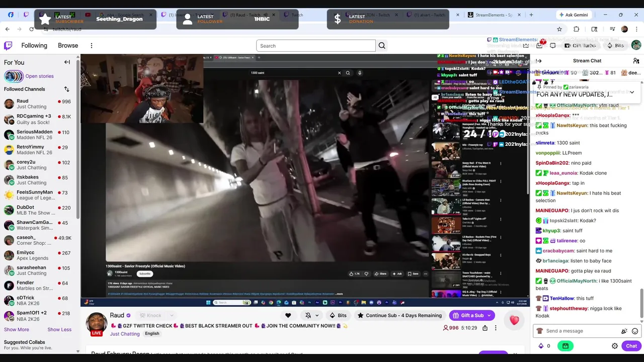This screenshot has height=362, width=644.
Task: Click the Bits button in header
Action: pyautogui.click(x=615, y=46)
